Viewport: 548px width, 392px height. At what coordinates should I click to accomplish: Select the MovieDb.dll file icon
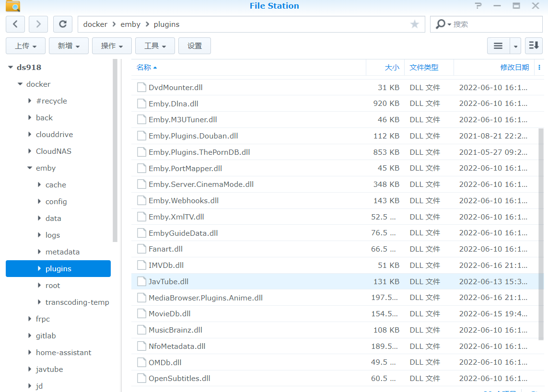click(141, 314)
